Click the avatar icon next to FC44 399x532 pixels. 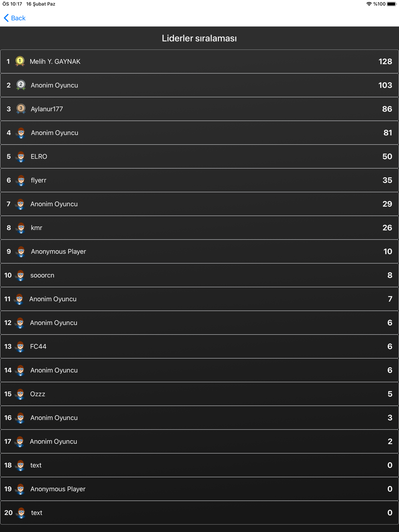pos(20,347)
